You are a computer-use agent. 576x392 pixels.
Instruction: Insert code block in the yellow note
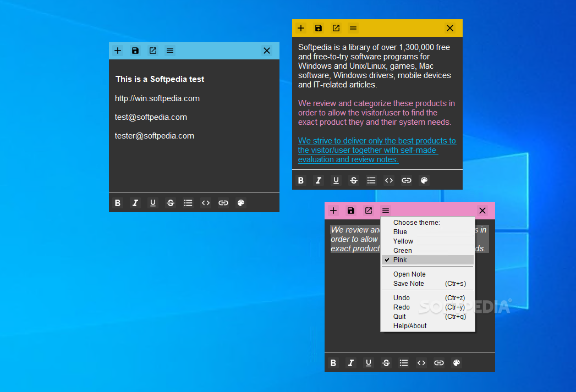[x=389, y=180]
